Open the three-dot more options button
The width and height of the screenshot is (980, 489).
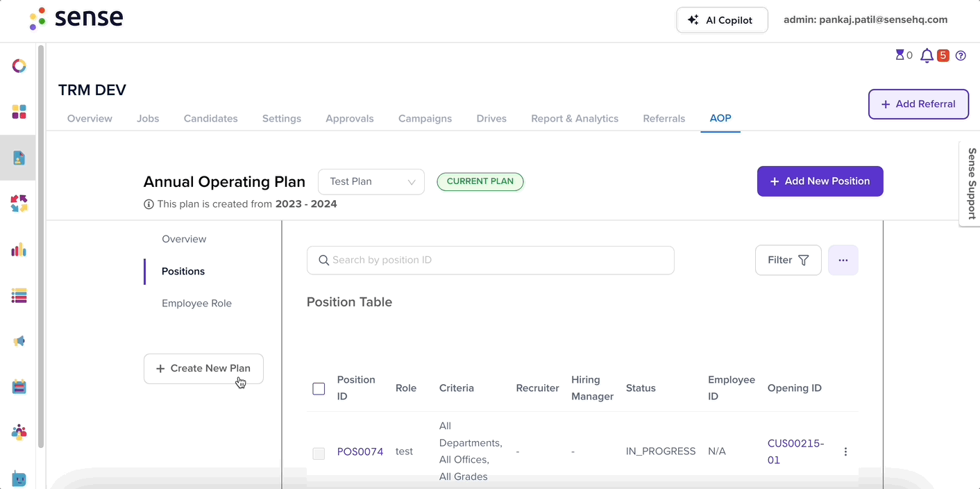843,260
